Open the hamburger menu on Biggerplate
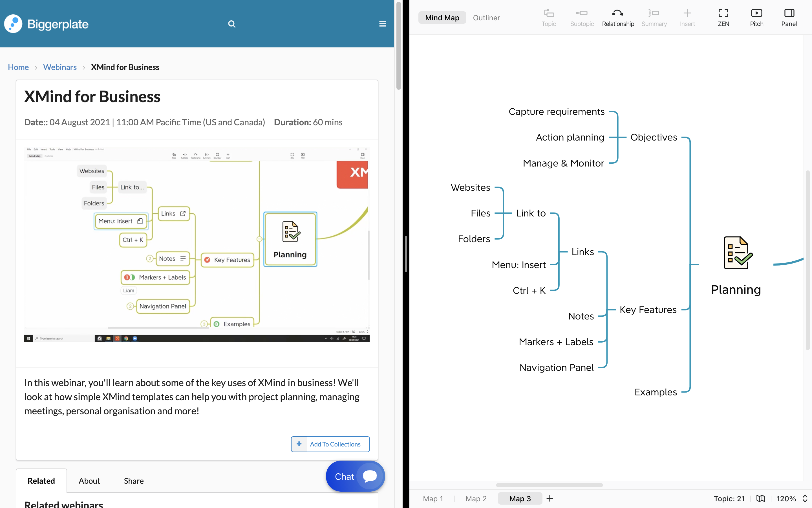Image resolution: width=812 pixels, height=508 pixels. coord(383,24)
